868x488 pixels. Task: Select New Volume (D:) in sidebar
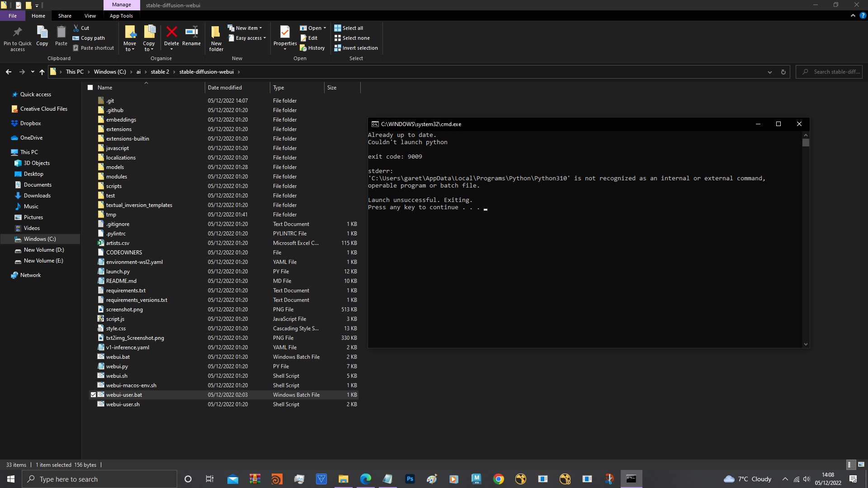tap(43, 250)
